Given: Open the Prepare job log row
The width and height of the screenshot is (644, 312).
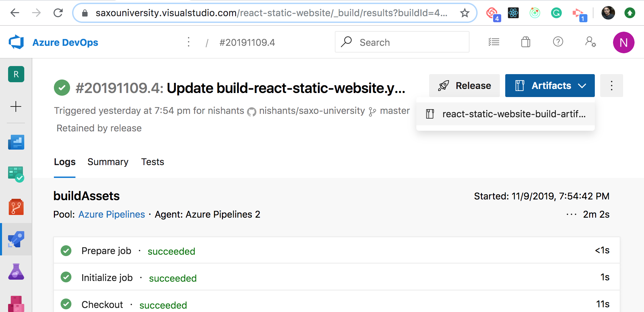Looking at the screenshot, I should pyautogui.click(x=337, y=250).
